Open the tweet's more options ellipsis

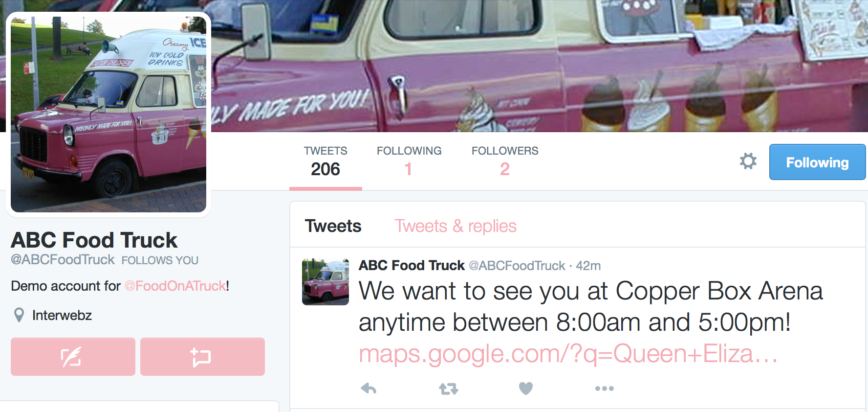point(605,389)
